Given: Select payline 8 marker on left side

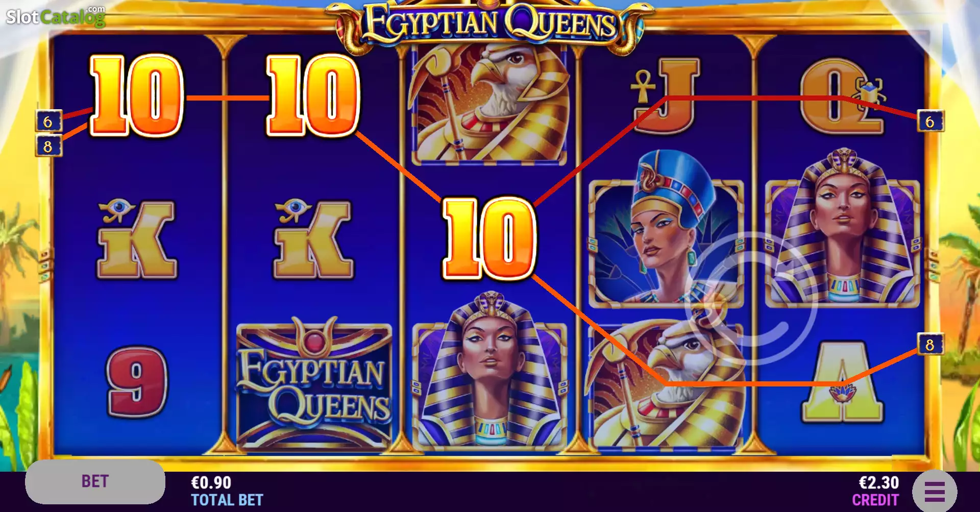Looking at the screenshot, I should (x=48, y=146).
